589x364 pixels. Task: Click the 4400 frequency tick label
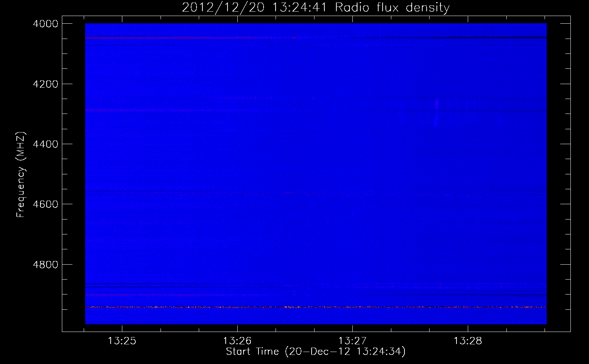46,144
